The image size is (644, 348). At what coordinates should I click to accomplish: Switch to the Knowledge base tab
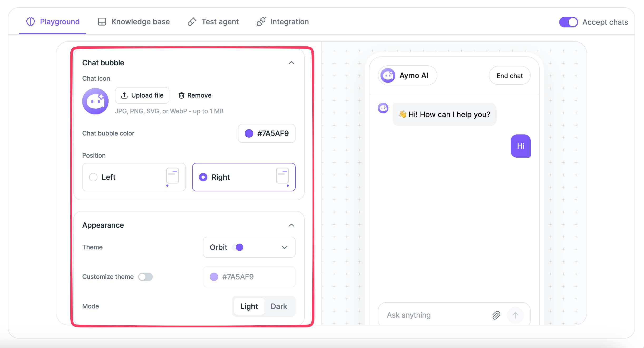click(134, 22)
